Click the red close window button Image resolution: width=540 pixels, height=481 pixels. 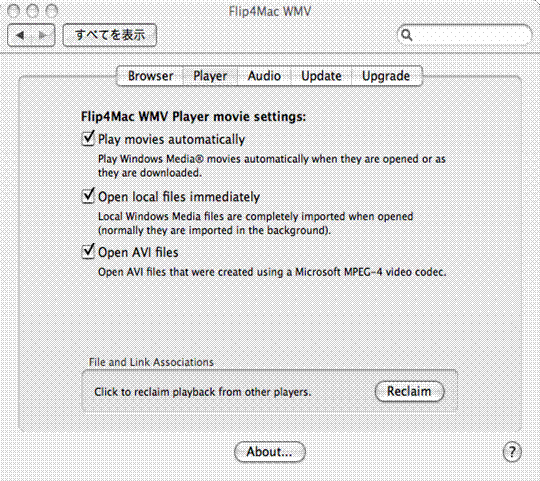pos(13,11)
